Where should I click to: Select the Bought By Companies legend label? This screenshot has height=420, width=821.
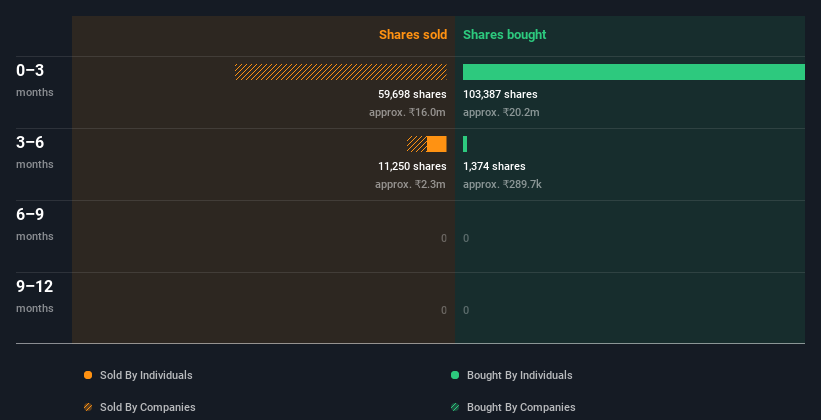tap(521, 407)
